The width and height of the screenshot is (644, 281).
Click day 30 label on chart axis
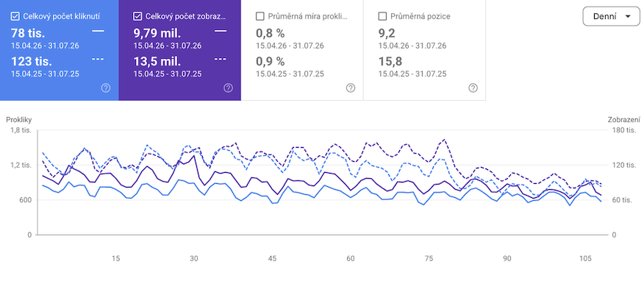coord(194,258)
